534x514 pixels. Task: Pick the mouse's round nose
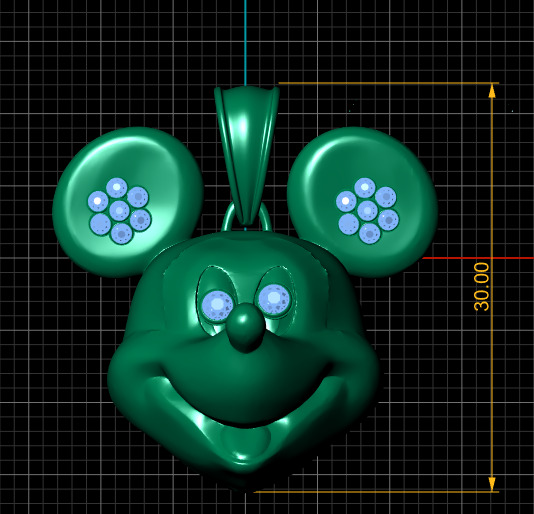[246, 328]
